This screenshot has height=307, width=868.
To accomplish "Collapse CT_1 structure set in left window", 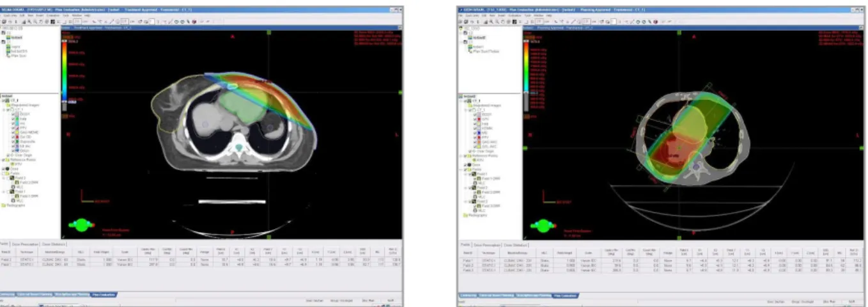I will pyautogui.click(x=3, y=110).
